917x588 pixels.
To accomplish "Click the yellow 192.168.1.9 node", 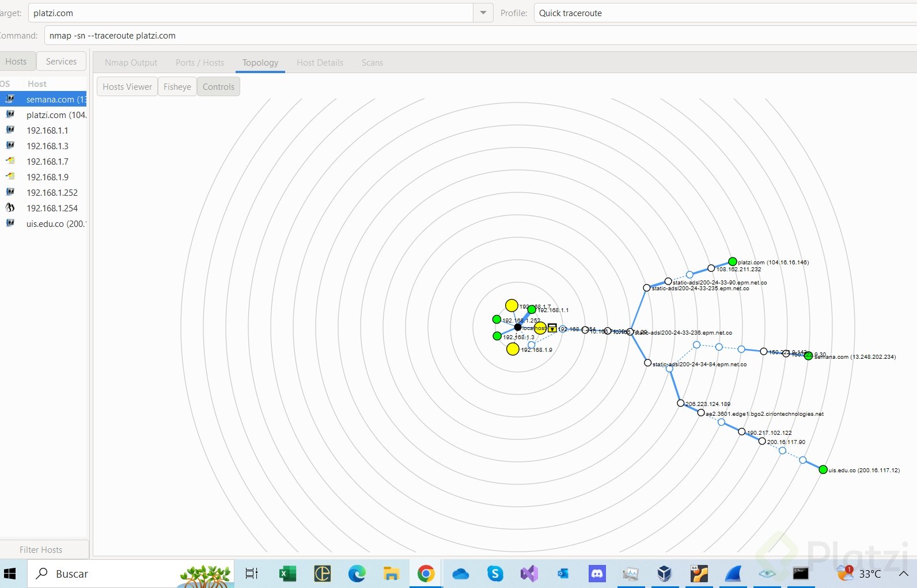I will [x=513, y=349].
